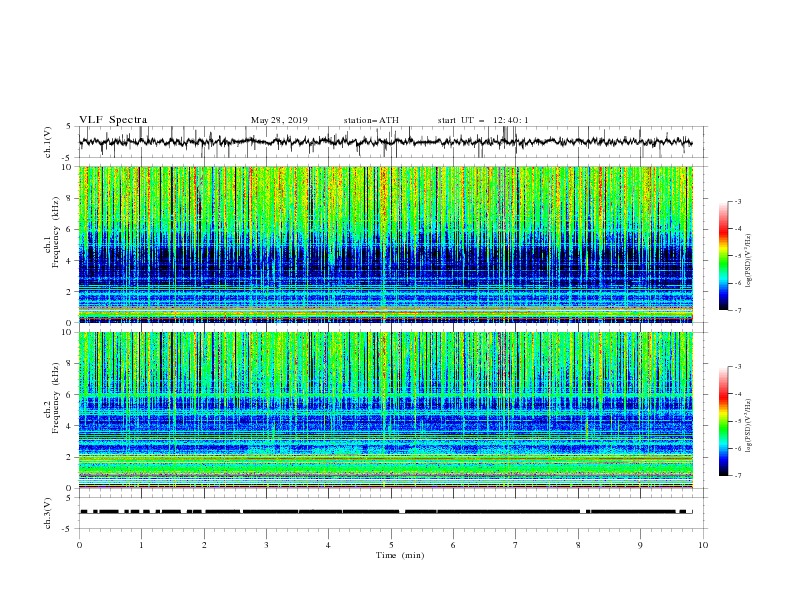Click time axis tick label "7"

point(516,545)
